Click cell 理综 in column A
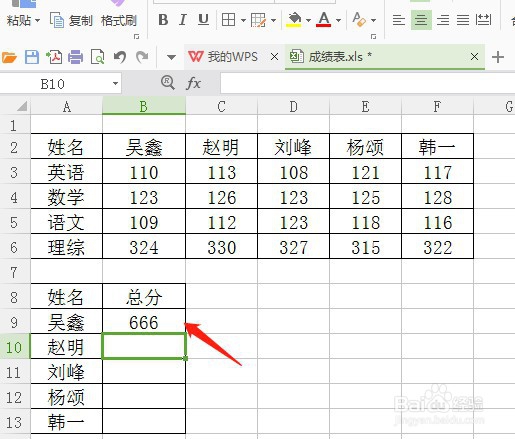The width and height of the screenshot is (515, 439). tap(66, 247)
